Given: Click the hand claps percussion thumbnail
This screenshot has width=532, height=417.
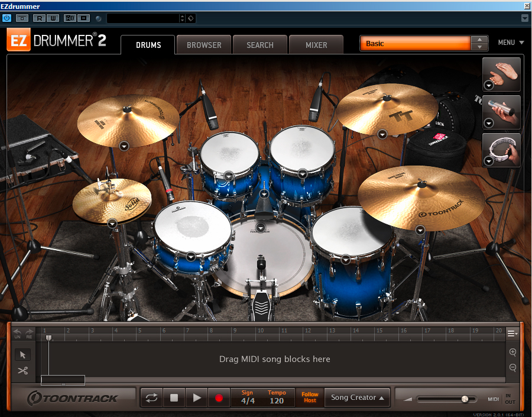Looking at the screenshot, I should pos(501,74).
